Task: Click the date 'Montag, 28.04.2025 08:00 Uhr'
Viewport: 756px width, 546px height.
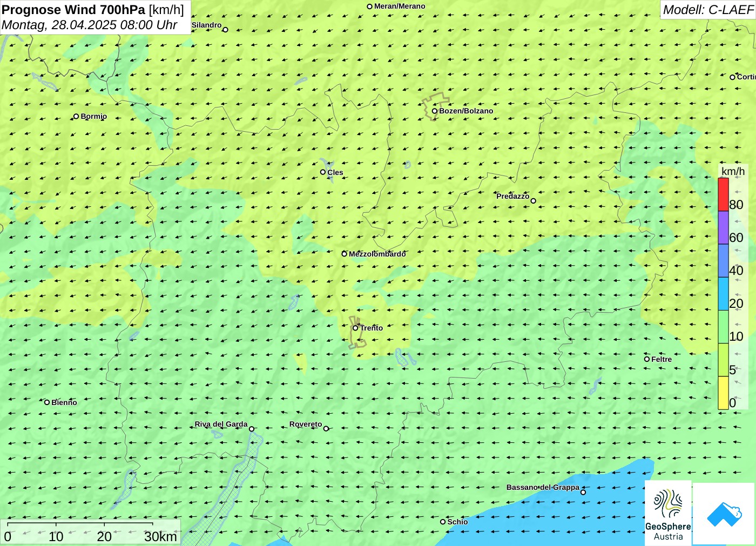Action: pyautogui.click(x=90, y=25)
